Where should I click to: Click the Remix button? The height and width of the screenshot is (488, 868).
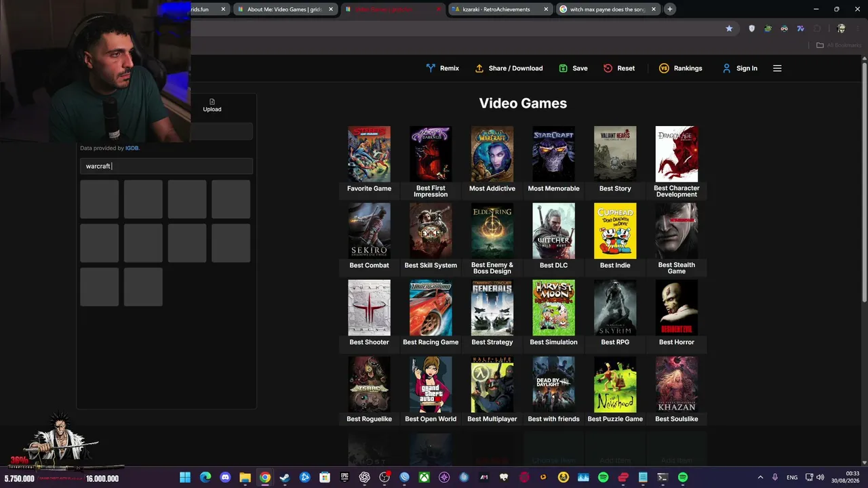tap(442, 68)
